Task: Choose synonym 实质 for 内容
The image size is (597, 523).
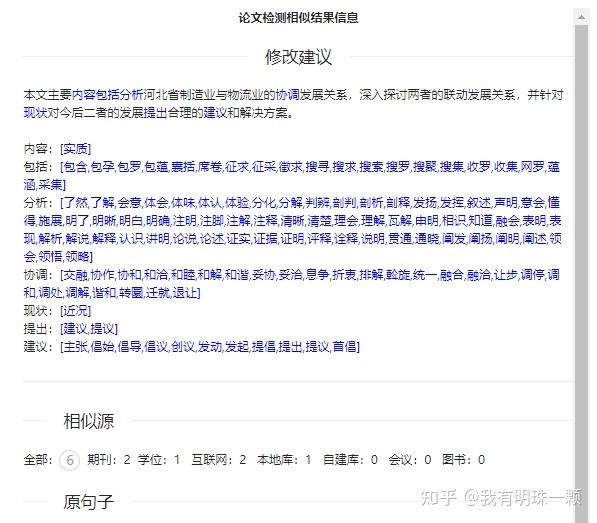Action: click(x=75, y=149)
